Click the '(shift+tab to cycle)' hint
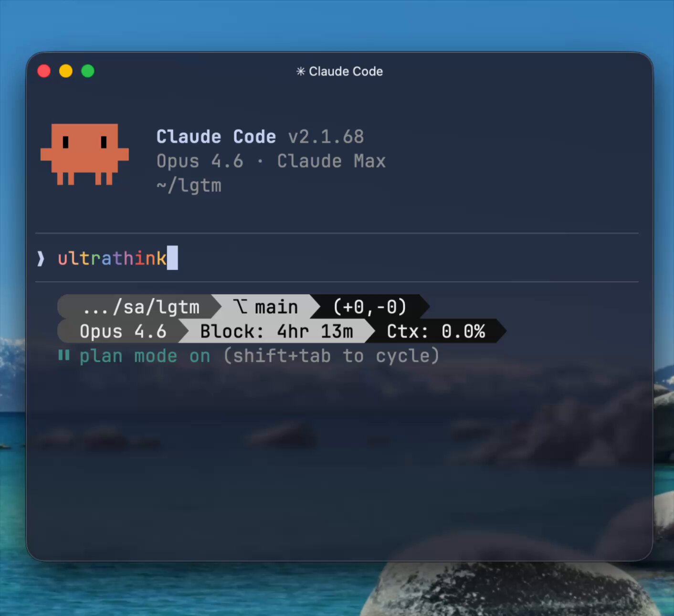The width and height of the screenshot is (674, 616). [x=331, y=356]
